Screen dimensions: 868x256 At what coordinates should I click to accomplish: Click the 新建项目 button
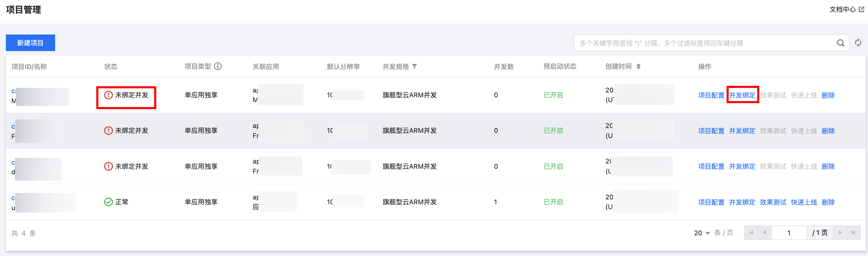point(30,43)
